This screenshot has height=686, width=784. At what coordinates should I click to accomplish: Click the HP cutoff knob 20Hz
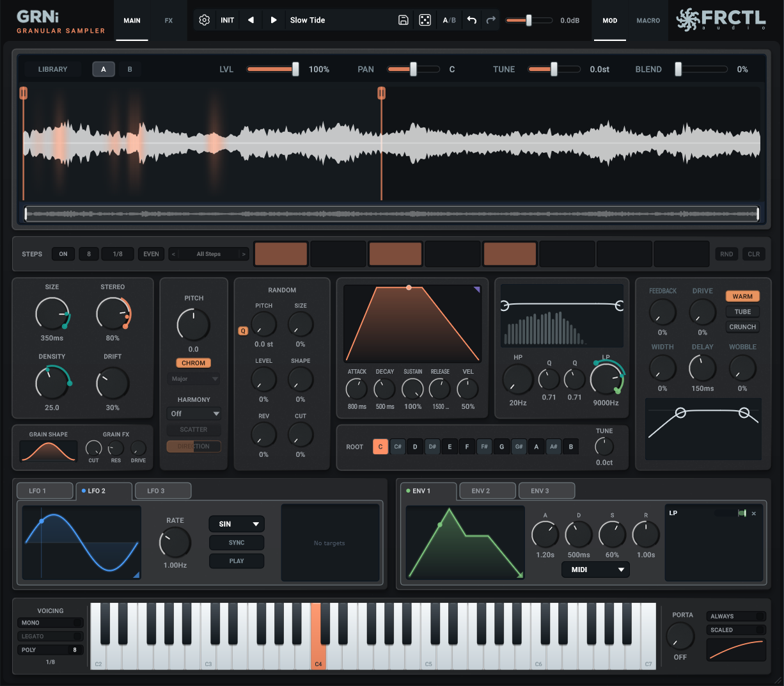(x=518, y=379)
